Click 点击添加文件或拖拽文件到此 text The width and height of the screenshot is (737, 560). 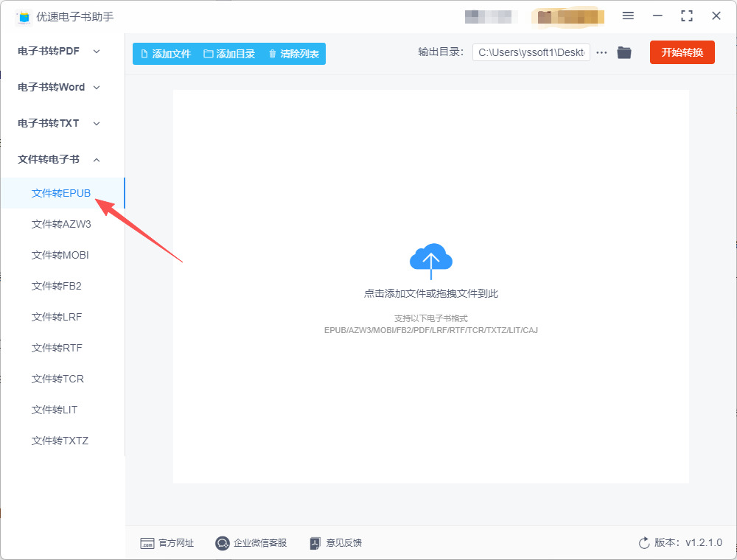pyautogui.click(x=431, y=293)
